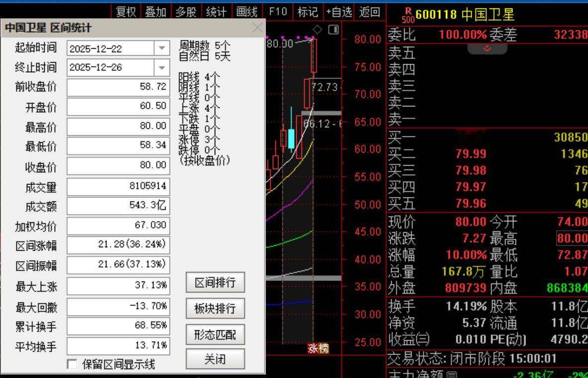588x378 pixels.
Task: Click the 复权 toolbar button
Action: click(126, 12)
